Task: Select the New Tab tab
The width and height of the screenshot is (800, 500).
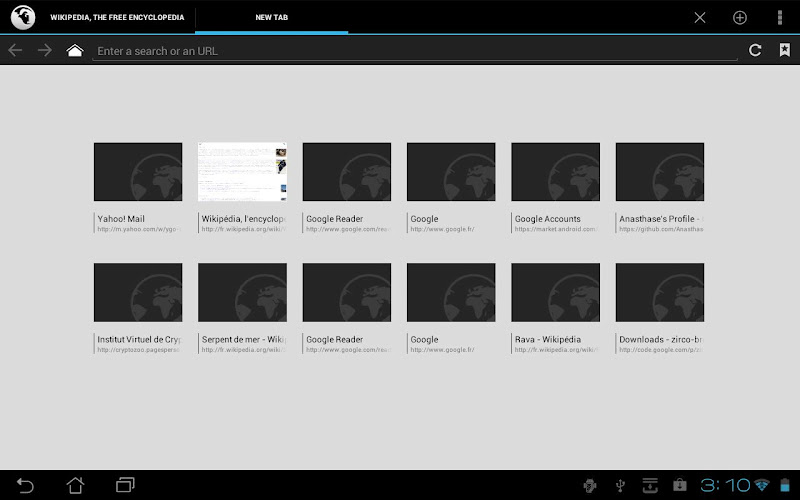Action: (x=271, y=17)
